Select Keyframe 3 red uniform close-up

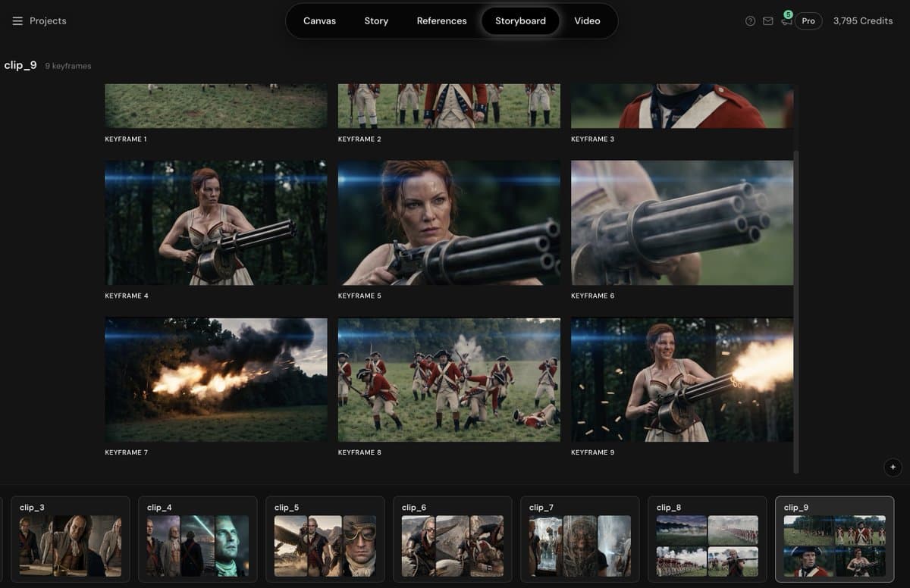click(x=682, y=106)
